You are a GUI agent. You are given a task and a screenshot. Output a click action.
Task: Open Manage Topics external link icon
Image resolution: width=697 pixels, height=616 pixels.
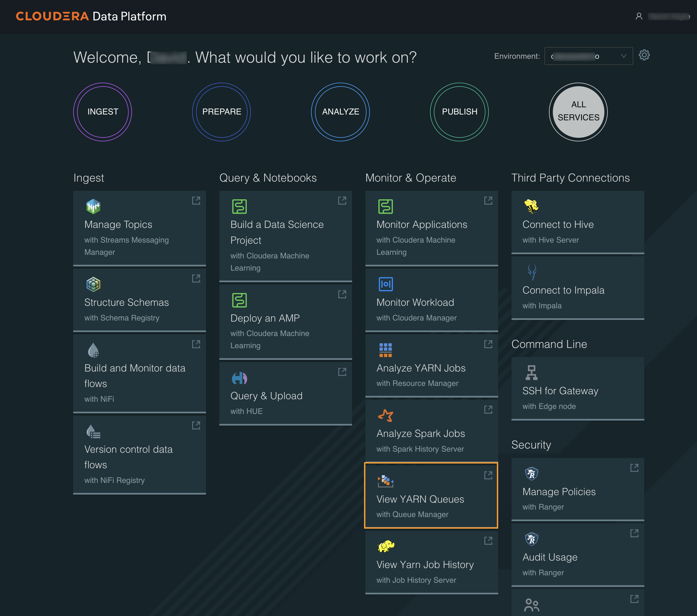[x=196, y=200]
